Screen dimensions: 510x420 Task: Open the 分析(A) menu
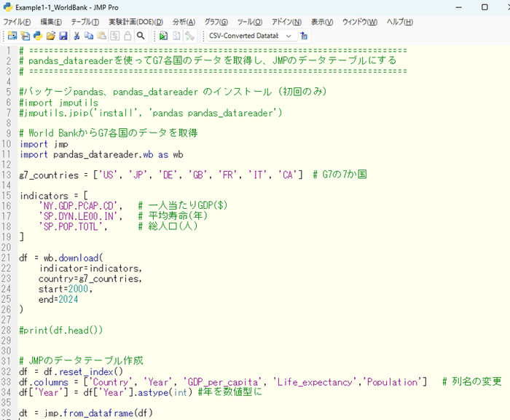tap(184, 22)
